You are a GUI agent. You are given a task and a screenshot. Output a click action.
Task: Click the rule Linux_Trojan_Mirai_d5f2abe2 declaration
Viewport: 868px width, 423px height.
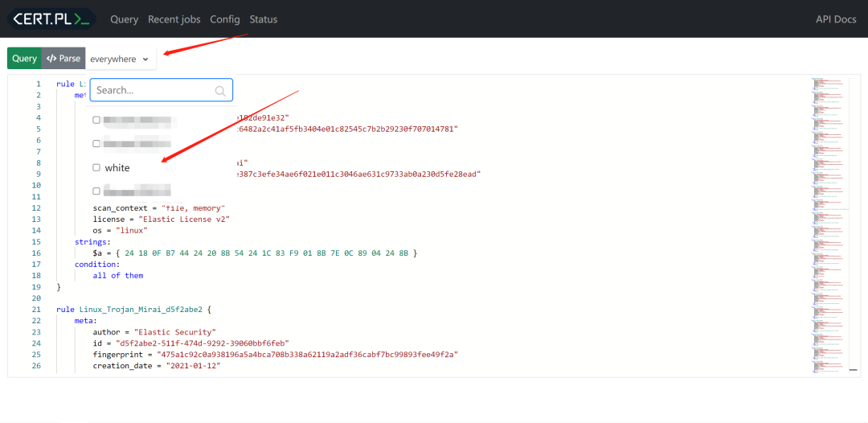(x=133, y=310)
